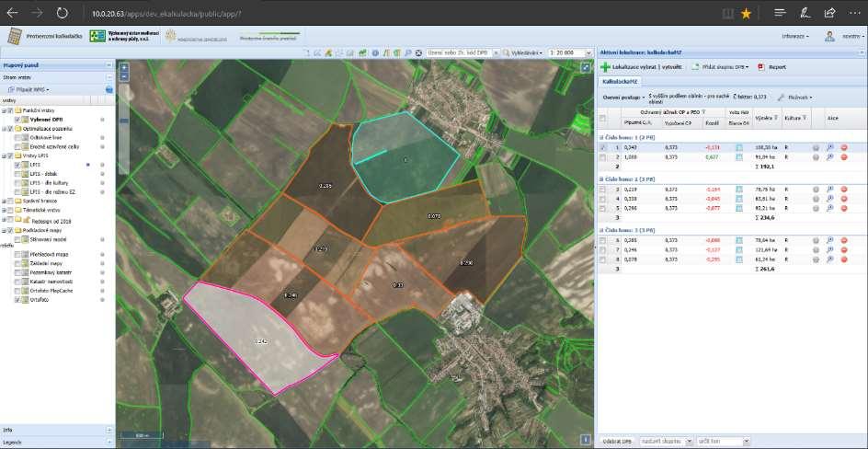Screen dimensions: 868x449
Task: Click gray settings dot next to Ortofoto layer
Action: point(102,300)
